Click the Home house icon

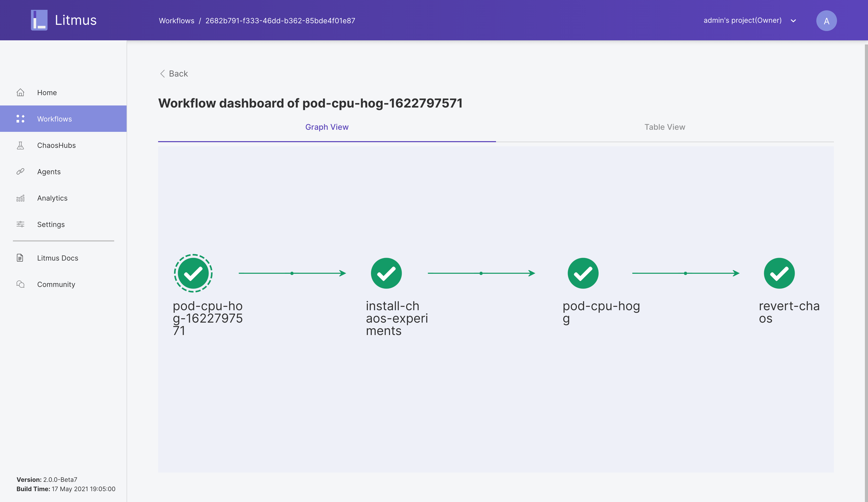point(20,92)
